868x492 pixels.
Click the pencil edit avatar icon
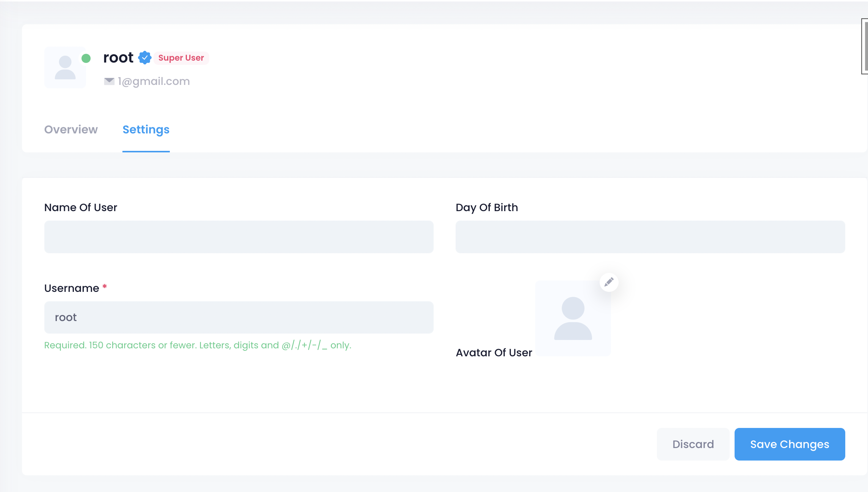click(x=609, y=282)
